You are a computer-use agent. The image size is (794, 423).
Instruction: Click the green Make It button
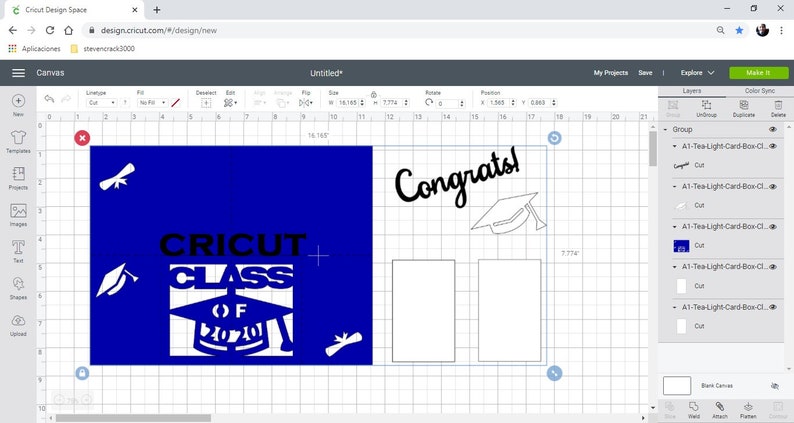pos(759,73)
